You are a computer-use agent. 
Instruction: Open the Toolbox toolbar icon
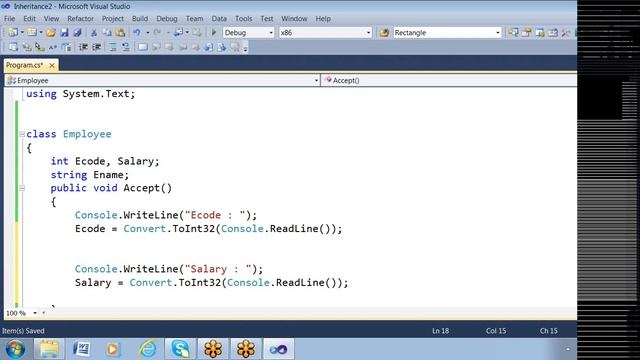click(553, 33)
